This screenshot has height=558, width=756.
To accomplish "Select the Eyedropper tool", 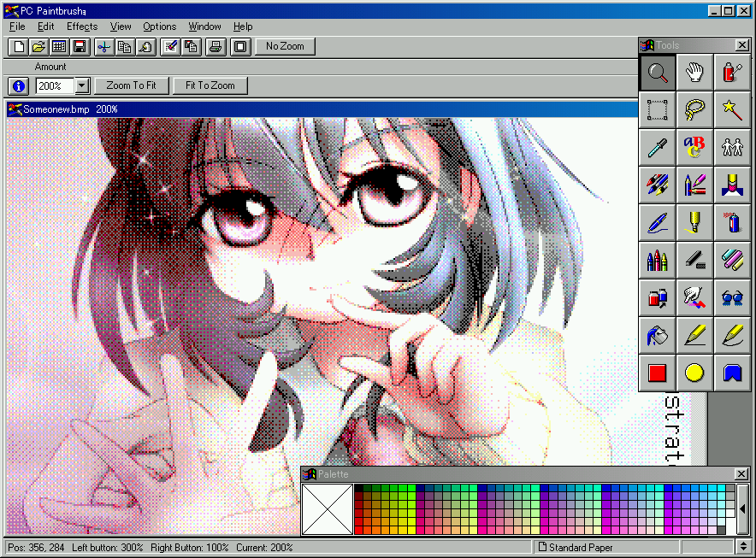I will tap(657, 148).
